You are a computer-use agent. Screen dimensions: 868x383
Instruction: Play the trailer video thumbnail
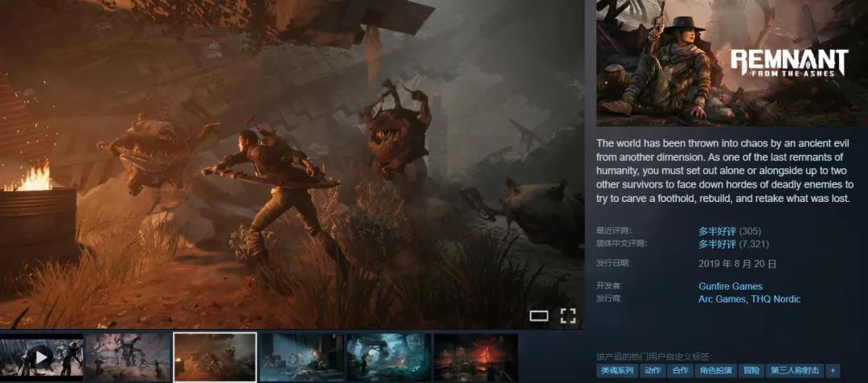click(42, 357)
